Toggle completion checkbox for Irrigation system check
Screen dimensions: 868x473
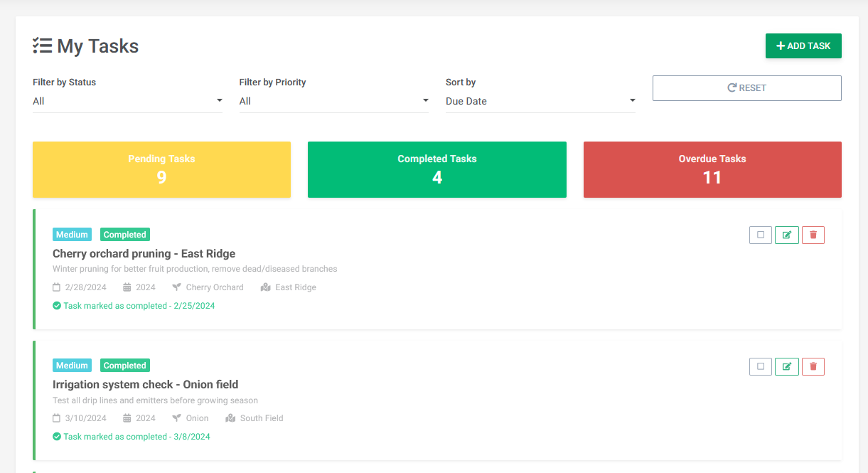tap(760, 366)
